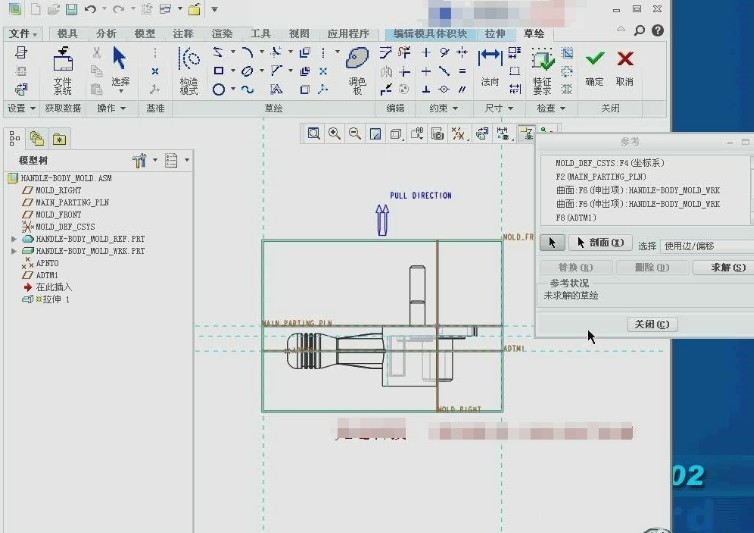Select F2(MAIN_PARTING_PLN) reference in list
The width and height of the screenshot is (754, 533).
[601, 177]
